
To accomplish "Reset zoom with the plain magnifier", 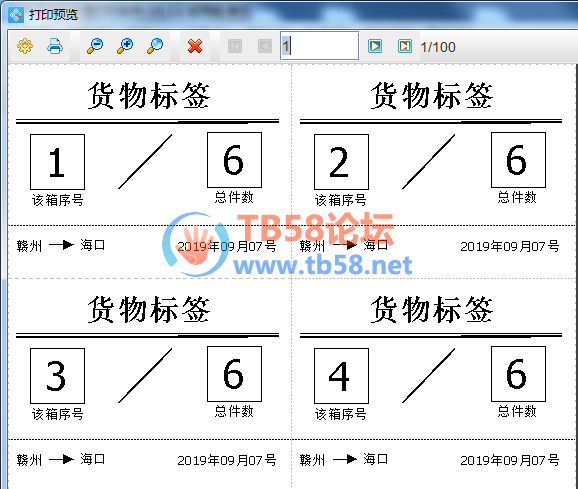I will click(155, 46).
